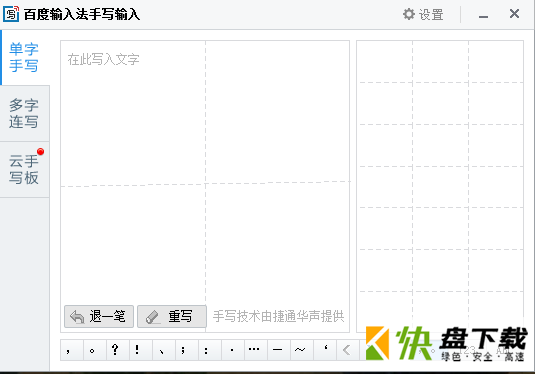The width and height of the screenshot is (535, 374).
Task: Clear the canvas with 重写 button
Action: point(172,316)
